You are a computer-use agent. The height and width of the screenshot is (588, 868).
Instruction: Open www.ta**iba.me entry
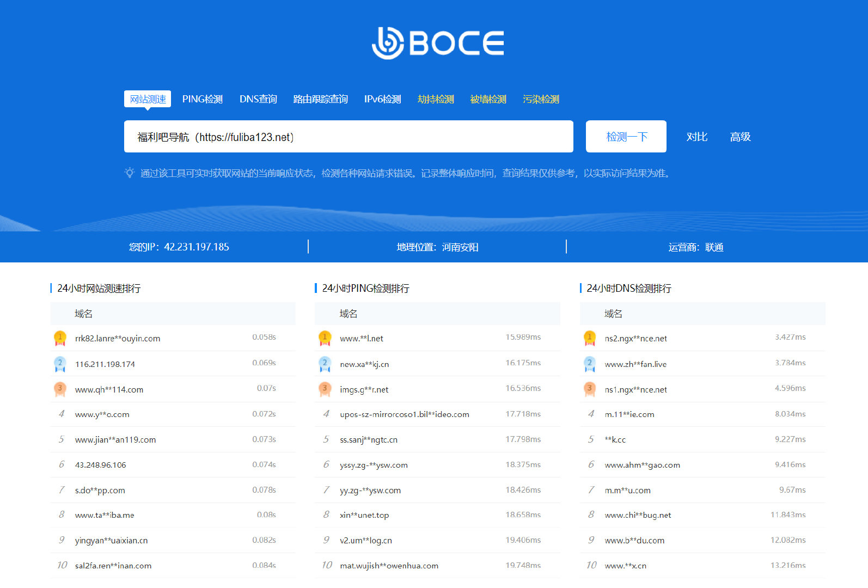105,515
